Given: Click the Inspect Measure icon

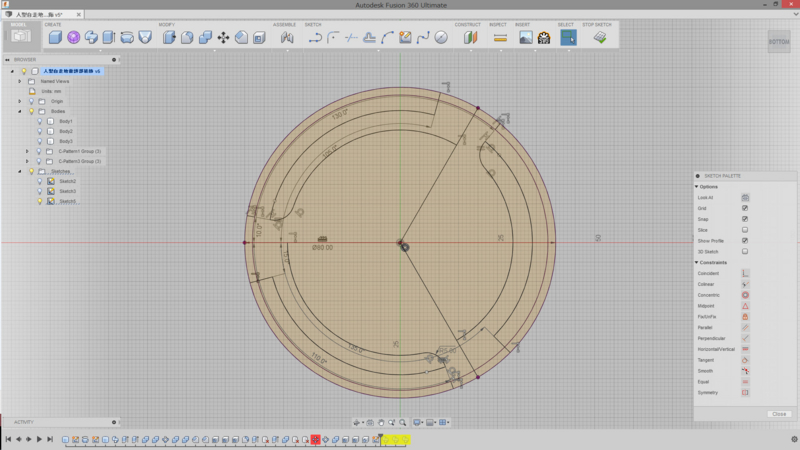Looking at the screenshot, I should (x=501, y=37).
